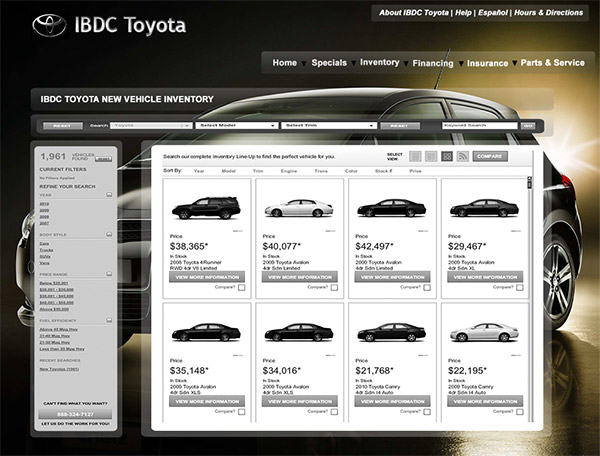Viewport: 600px width, 456px height.
Task: Filter price Above $50,000
Action: pyautogui.click(x=54, y=309)
